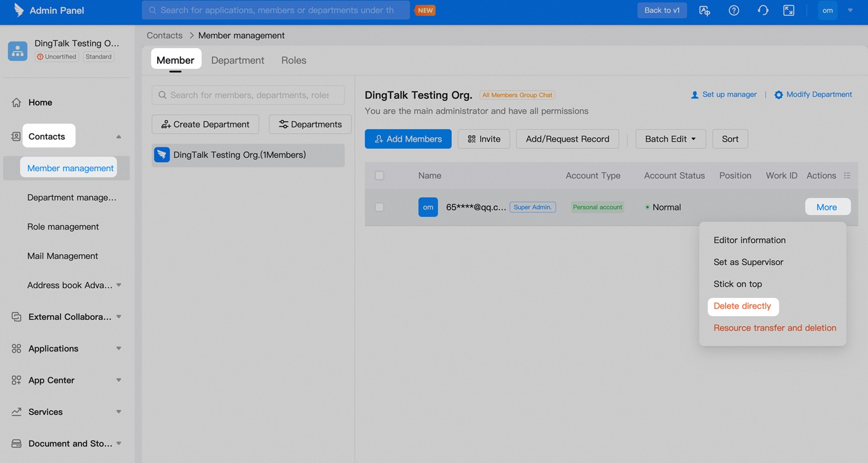
Task: Switch to the Member tab
Action: point(175,60)
